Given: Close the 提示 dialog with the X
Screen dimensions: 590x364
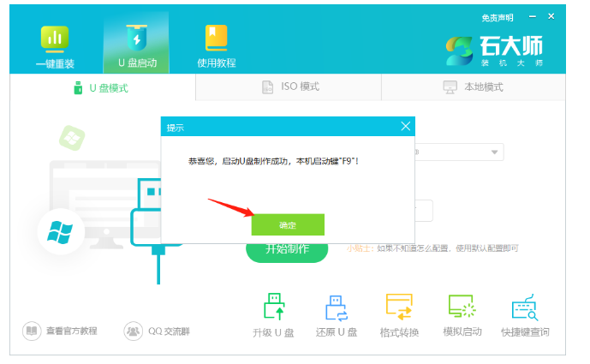Looking at the screenshot, I should (406, 127).
